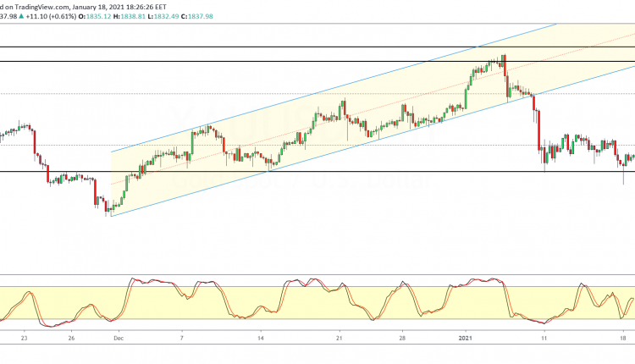This screenshot has height=364, width=635.
Task: Click the high price value H:1838.81
Action: point(131,15)
